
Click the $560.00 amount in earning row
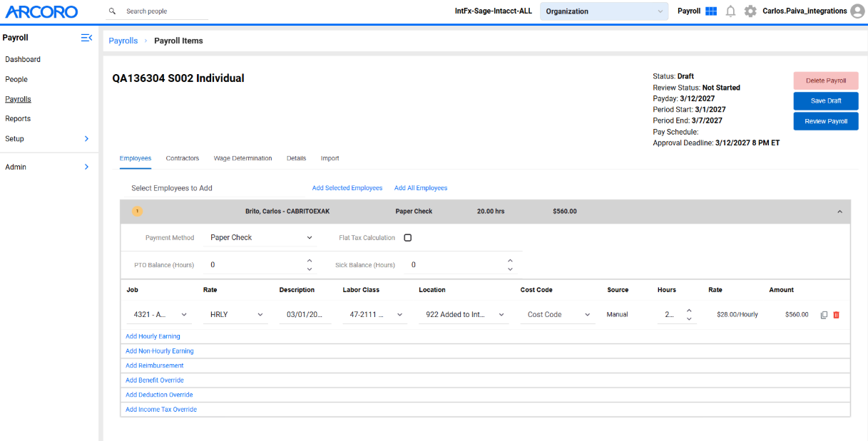(x=797, y=314)
